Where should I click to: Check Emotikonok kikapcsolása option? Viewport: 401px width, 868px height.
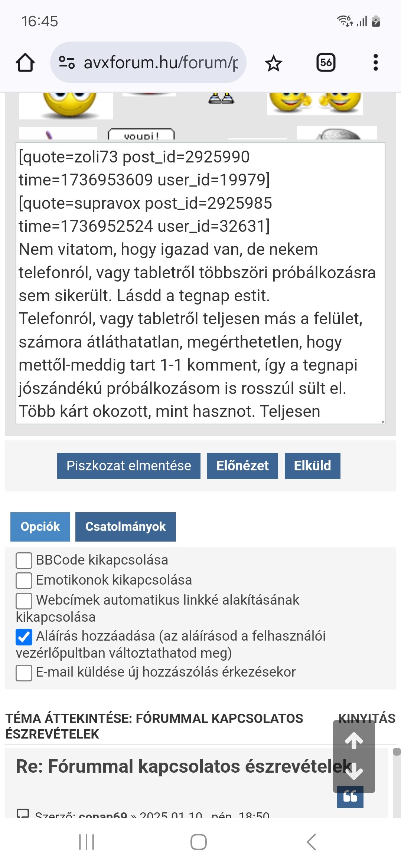pos(24,581)
